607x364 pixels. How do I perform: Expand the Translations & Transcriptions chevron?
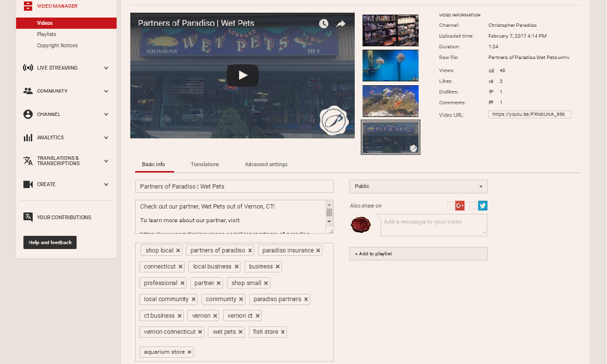[x=106, y=161]
